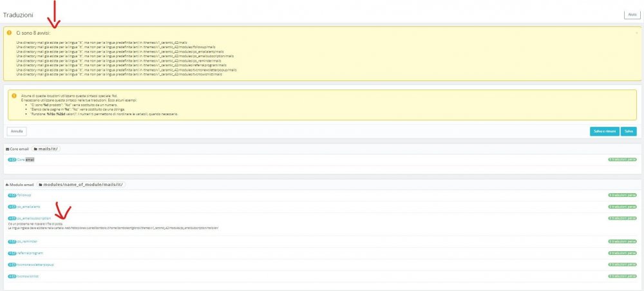Click the missing translations badge in Core email row

point(622,159)
